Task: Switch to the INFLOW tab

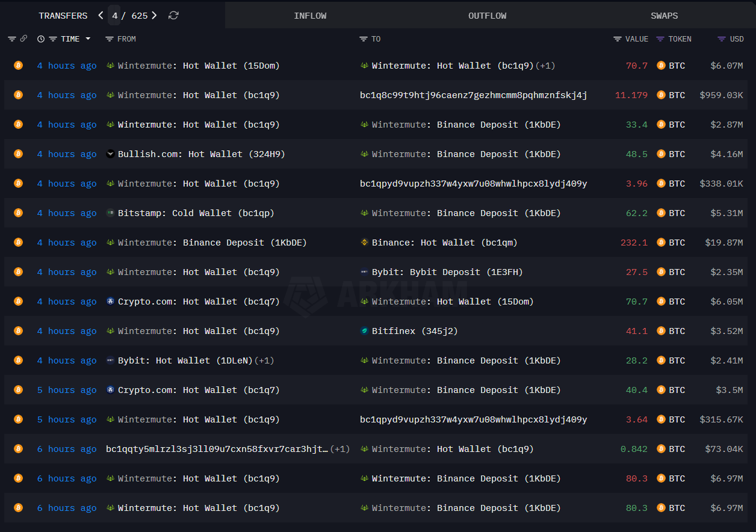Action: pyautogui.click(x=310, y=16)
